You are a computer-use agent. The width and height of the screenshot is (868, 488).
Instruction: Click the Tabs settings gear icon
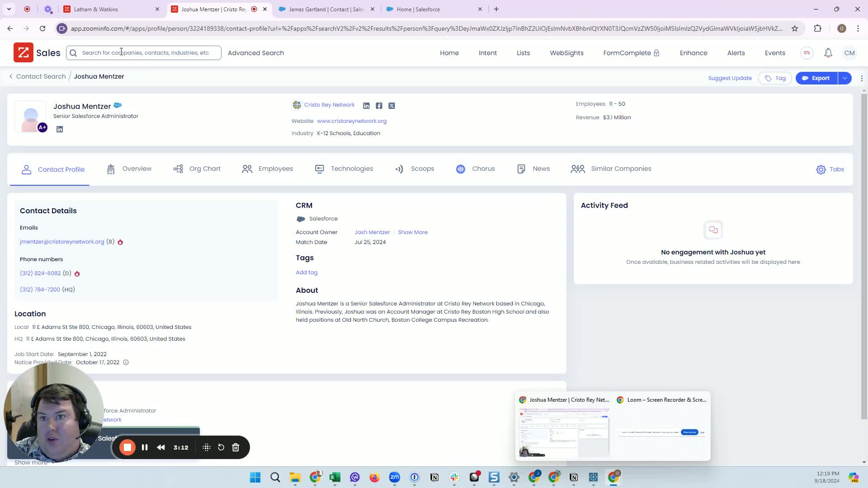pyautogui.click(x=821, y=169)
